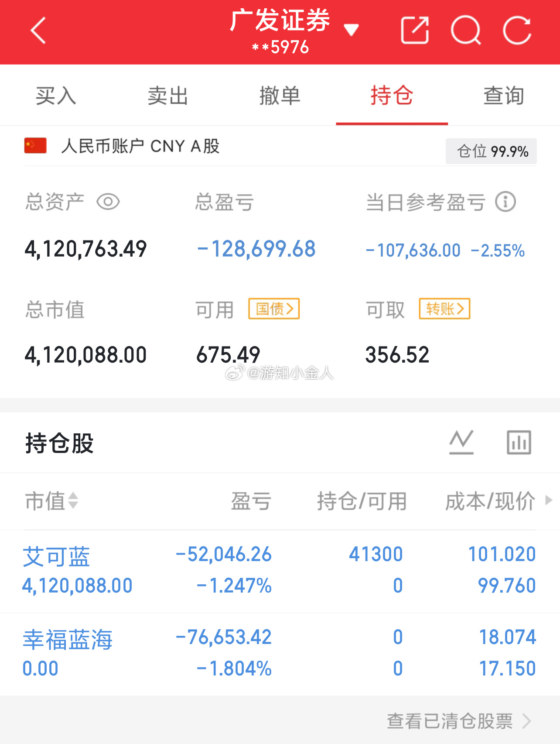Open the holdings bar chart icon

pos(519,442)
